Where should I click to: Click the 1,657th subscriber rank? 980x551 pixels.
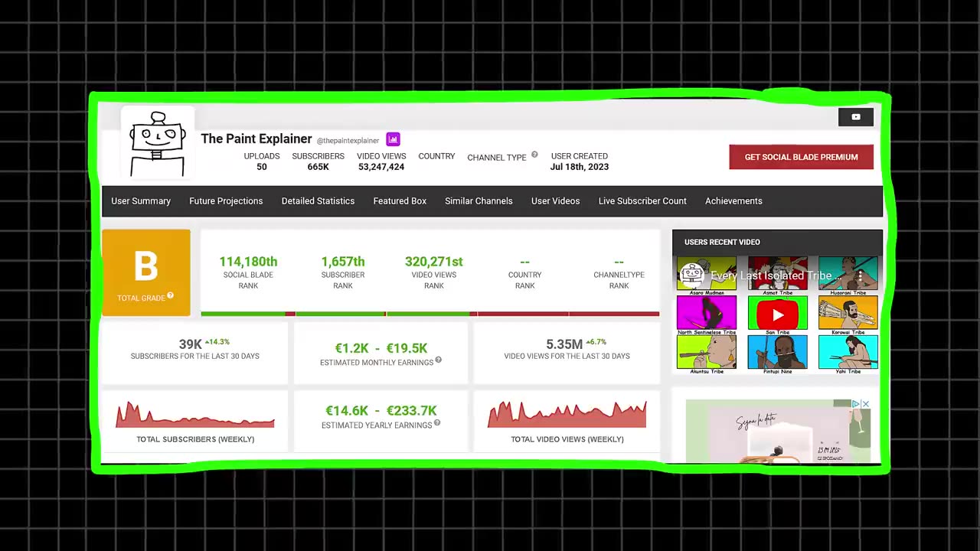click(x=343, y=262)
